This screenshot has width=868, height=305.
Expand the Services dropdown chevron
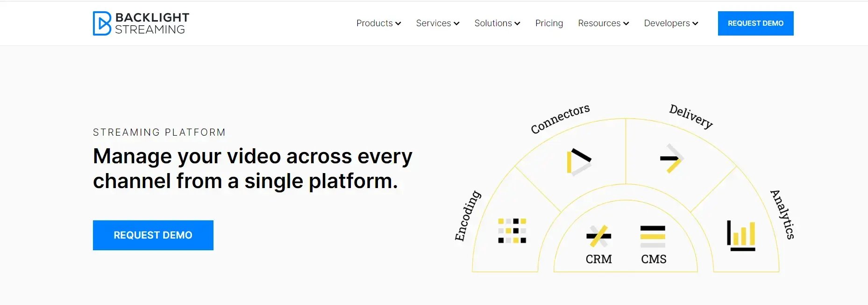pos(456,23)
